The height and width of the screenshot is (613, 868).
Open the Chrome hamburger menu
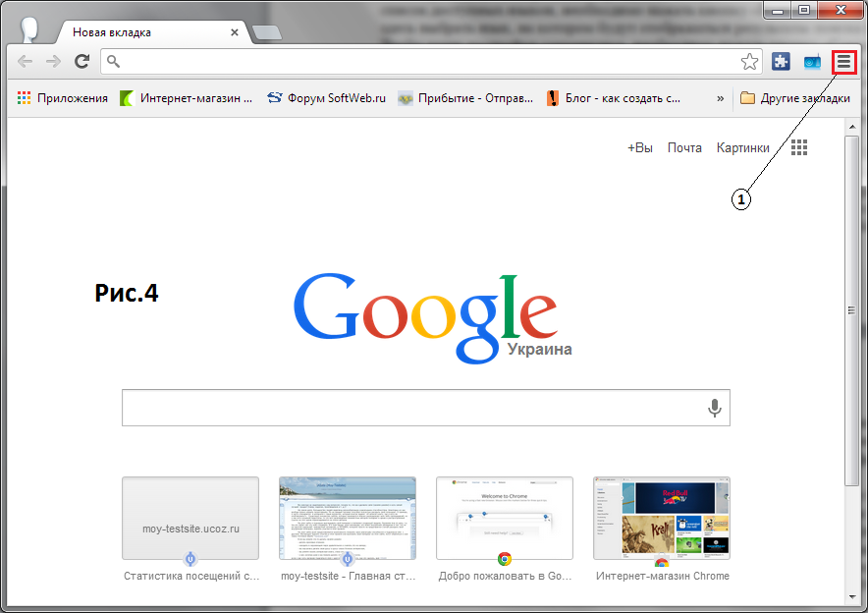844,62
